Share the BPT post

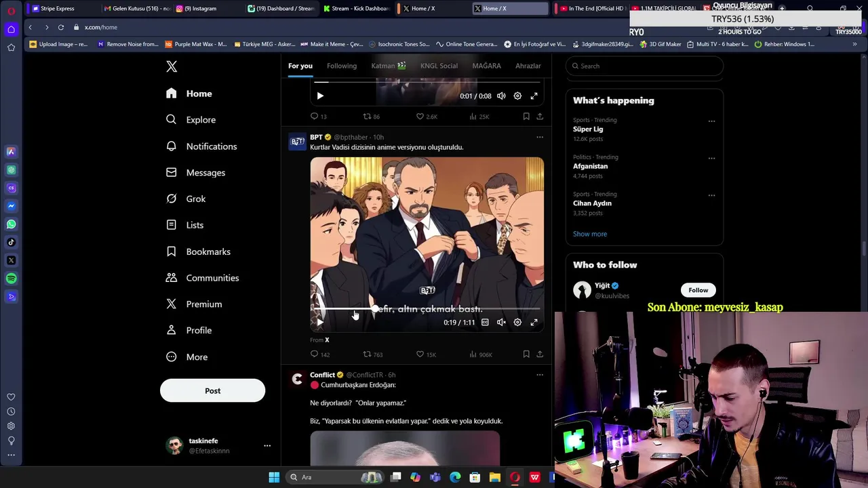540,354
